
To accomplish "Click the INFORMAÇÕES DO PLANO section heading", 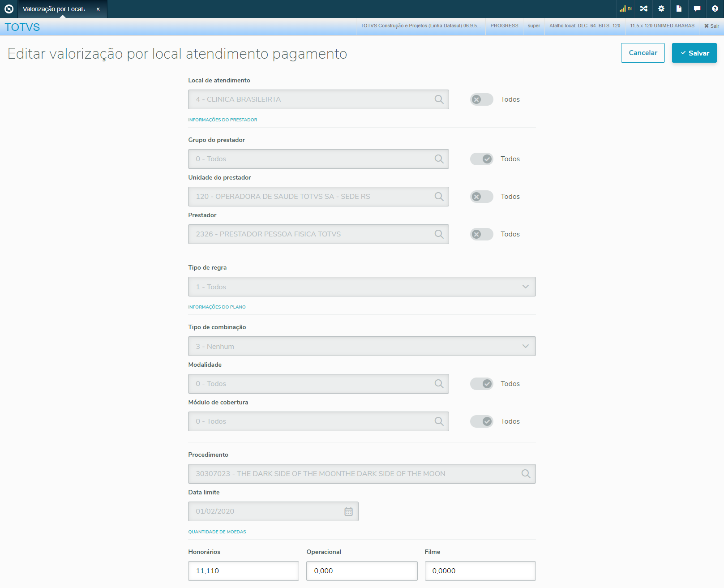I will 217,307.
